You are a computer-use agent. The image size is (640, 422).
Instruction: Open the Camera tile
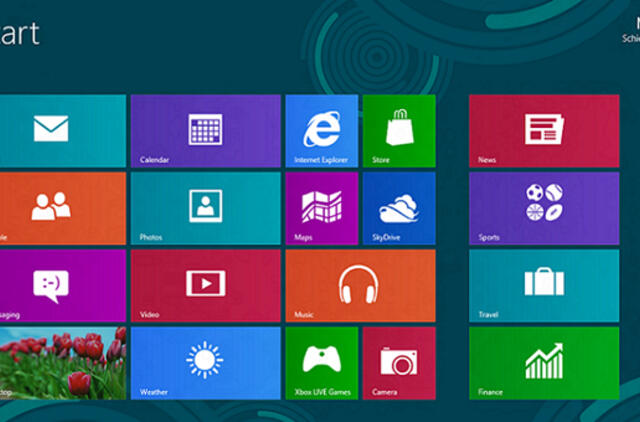click(x=399, y=363)
